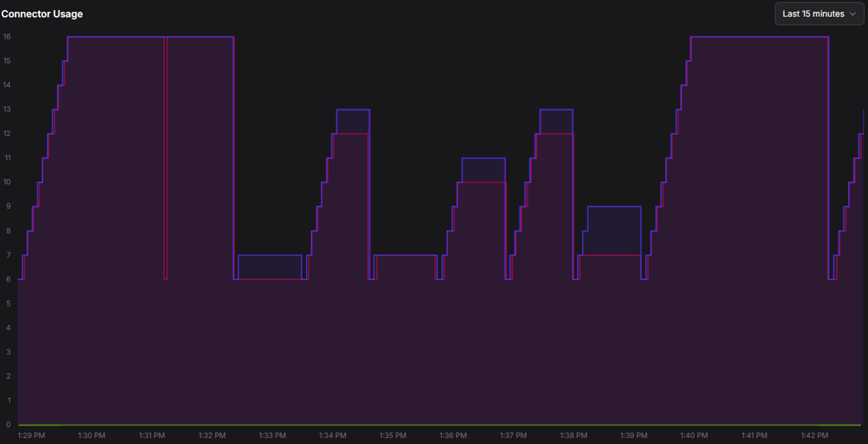Click the "1:29 PM" x-axis label
Screen dimensions: 868x444
point(31,436)
